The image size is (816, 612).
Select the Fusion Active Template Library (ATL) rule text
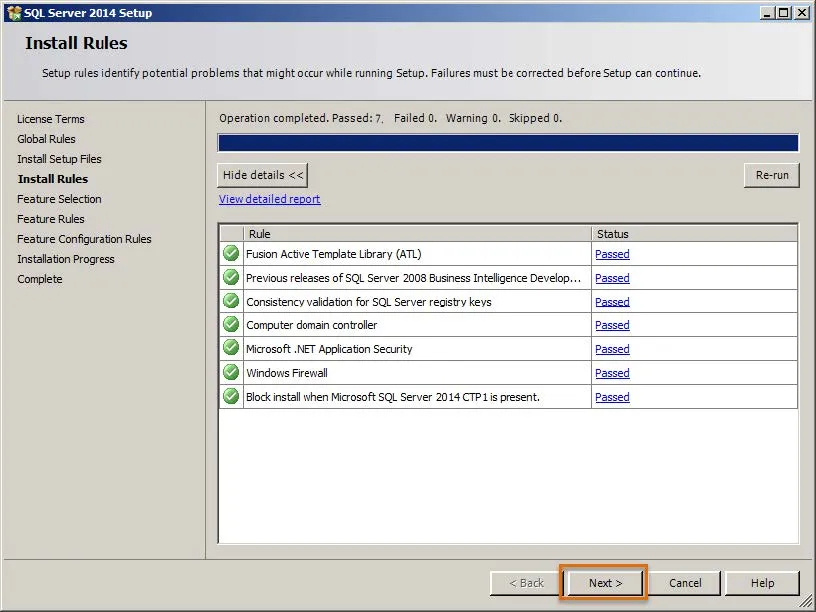(x=334, y=254)
